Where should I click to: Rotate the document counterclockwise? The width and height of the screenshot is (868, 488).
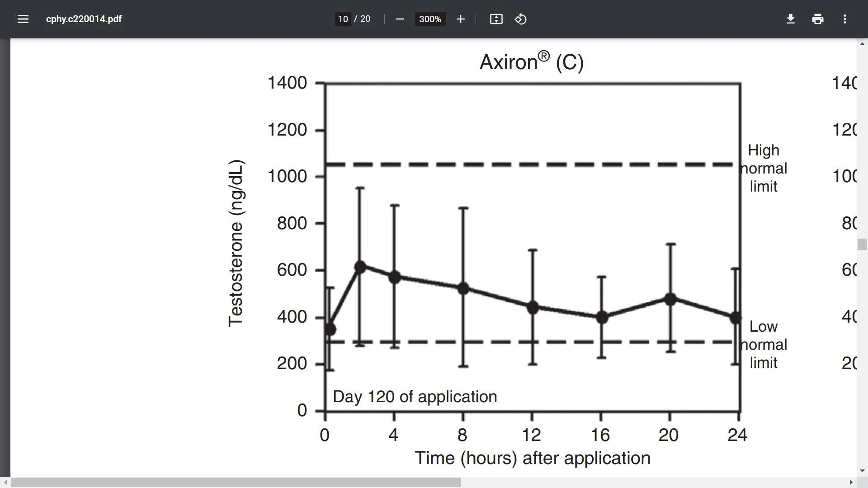[x=521, y=19]
